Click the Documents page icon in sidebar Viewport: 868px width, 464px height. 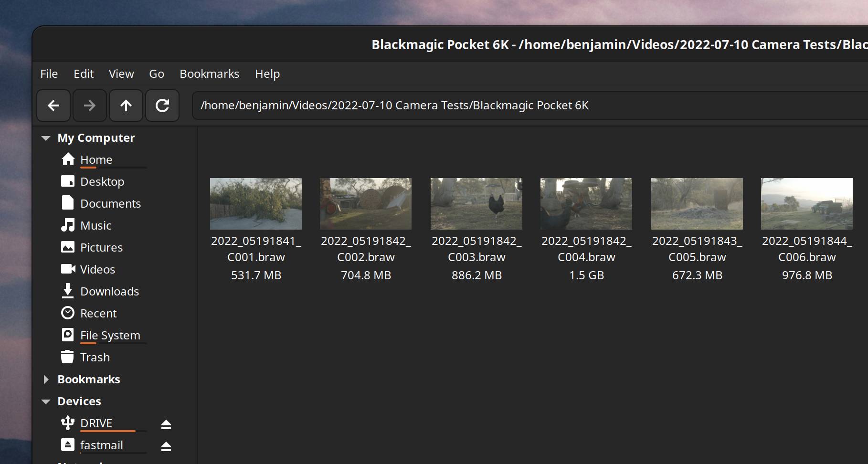tap(68, 203)
